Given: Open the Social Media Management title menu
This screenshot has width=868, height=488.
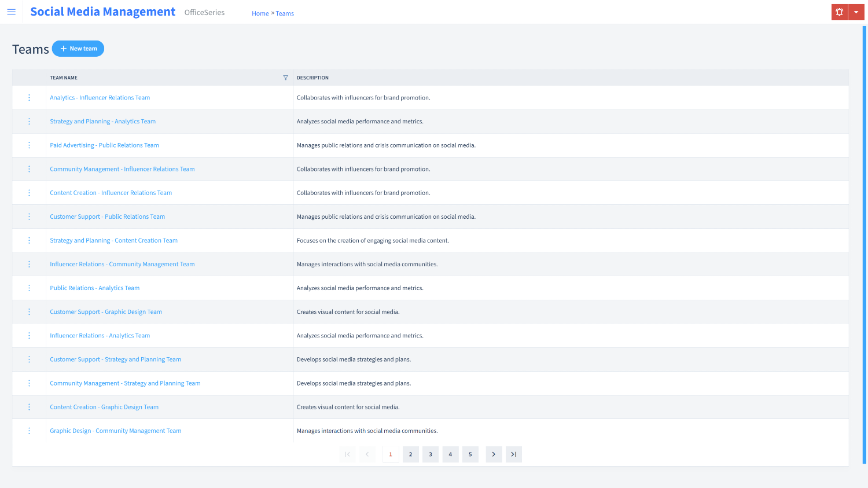Looking at the screenshot, I should click(102, 12).
